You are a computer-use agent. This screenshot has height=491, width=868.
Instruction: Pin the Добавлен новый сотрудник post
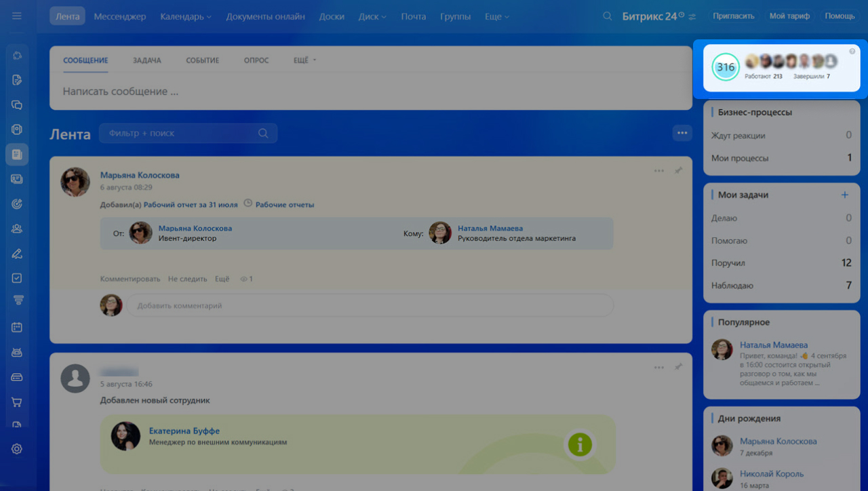(x=678, y=367)
